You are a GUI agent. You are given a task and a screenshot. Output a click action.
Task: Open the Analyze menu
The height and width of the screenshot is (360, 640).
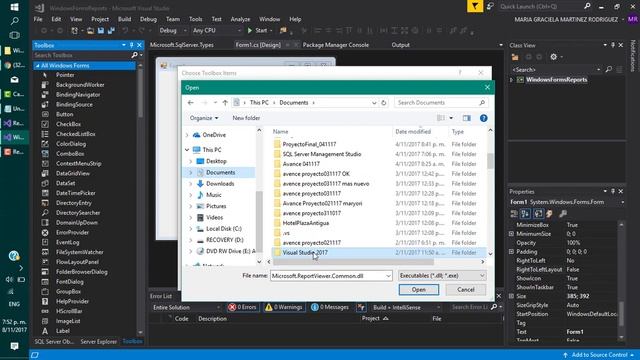click(240, 19)
